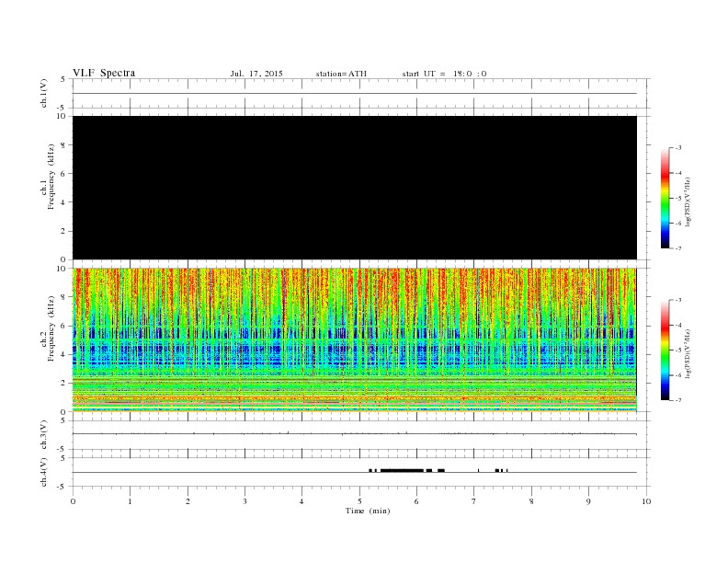Click the log(PSD) label beside ch.2 colorbar

688,353
